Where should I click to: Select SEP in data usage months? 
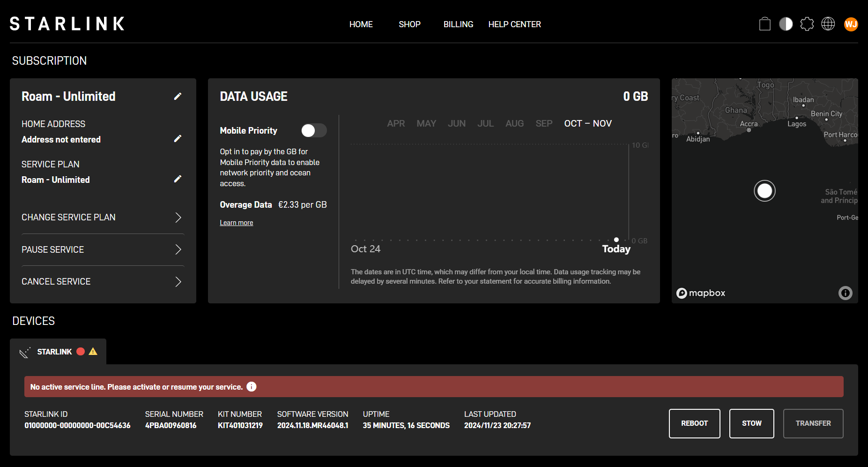[x=544, y=123]
